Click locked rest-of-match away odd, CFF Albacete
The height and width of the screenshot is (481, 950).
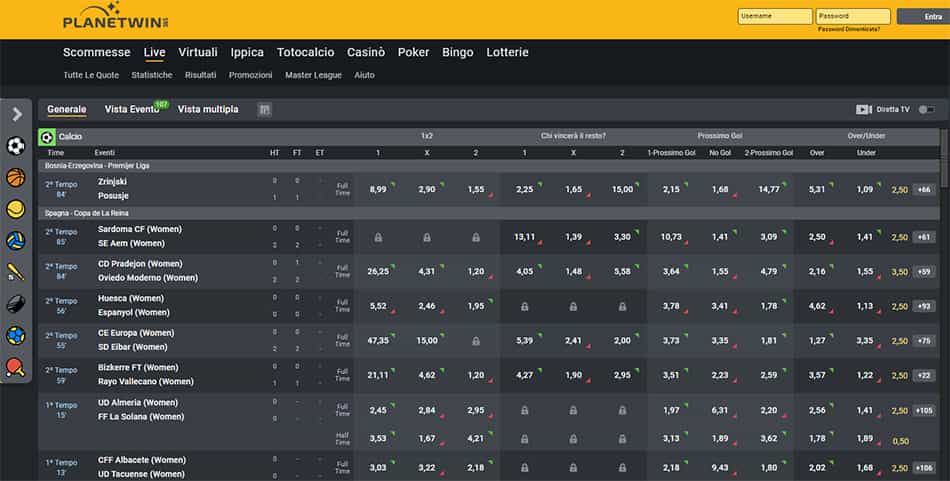[x=622, y=468]
